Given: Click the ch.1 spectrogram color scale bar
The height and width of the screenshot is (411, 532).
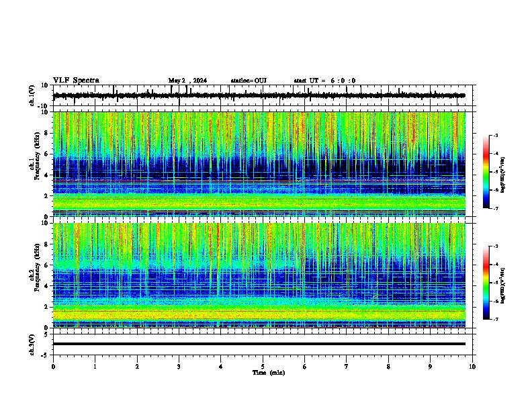Looking at the screenshot, I should pyautogui.click(x=486, y=172).
